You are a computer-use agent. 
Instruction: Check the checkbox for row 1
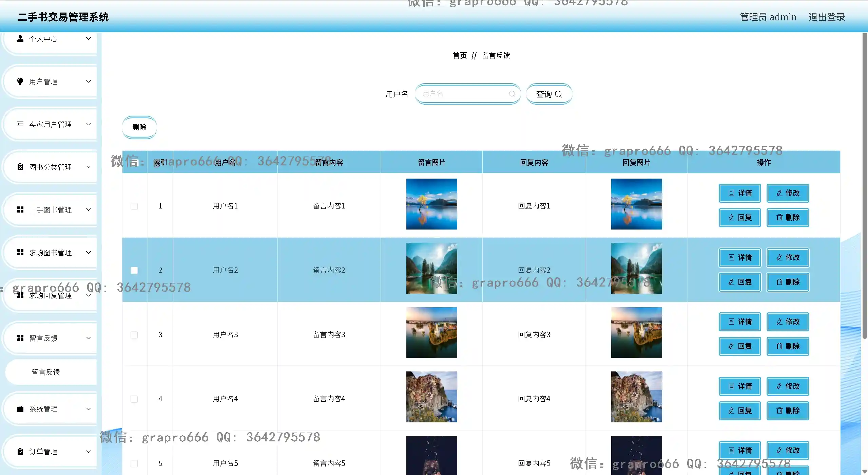pyautogui.click(x=134, y=206)
